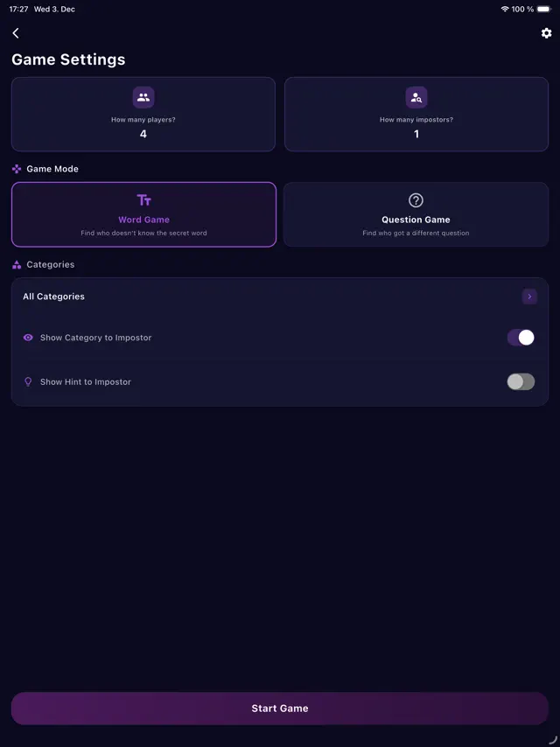The image size is (560, 747).
Task: Click the Game Mode puzzle icon
Action: click(x=15, y=169)
